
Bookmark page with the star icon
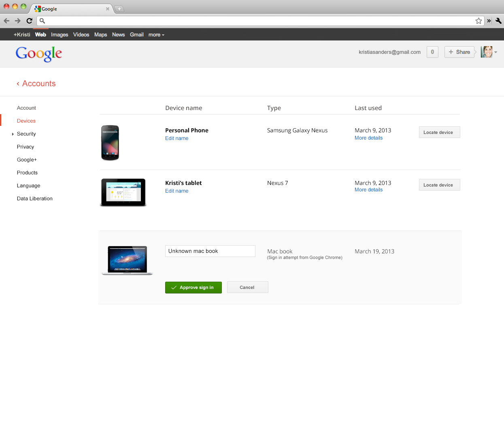coord(478,21)
